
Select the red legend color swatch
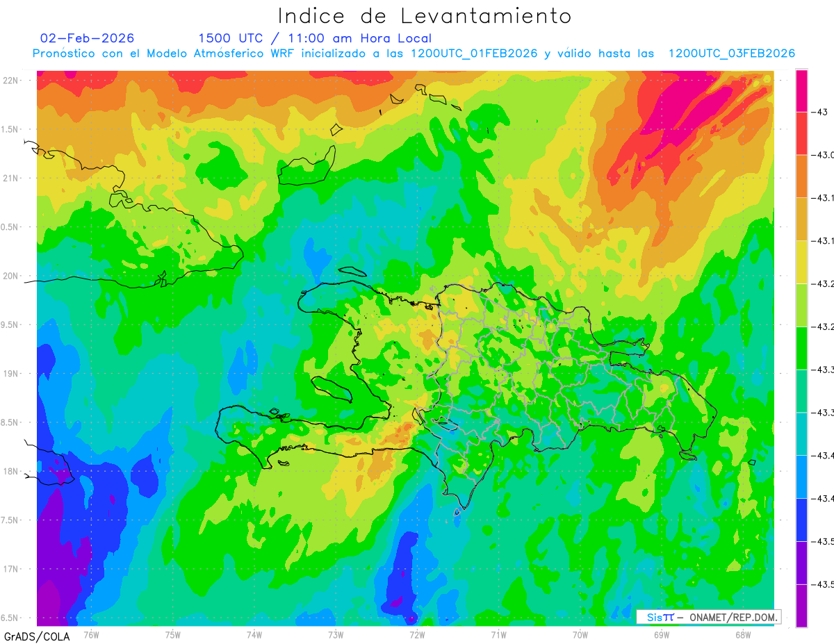point(801,133)
